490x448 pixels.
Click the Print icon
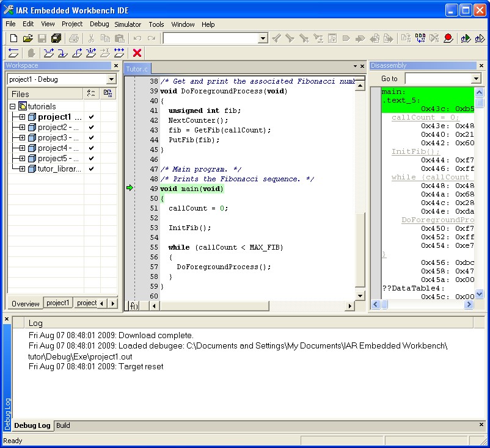point(74,38)
